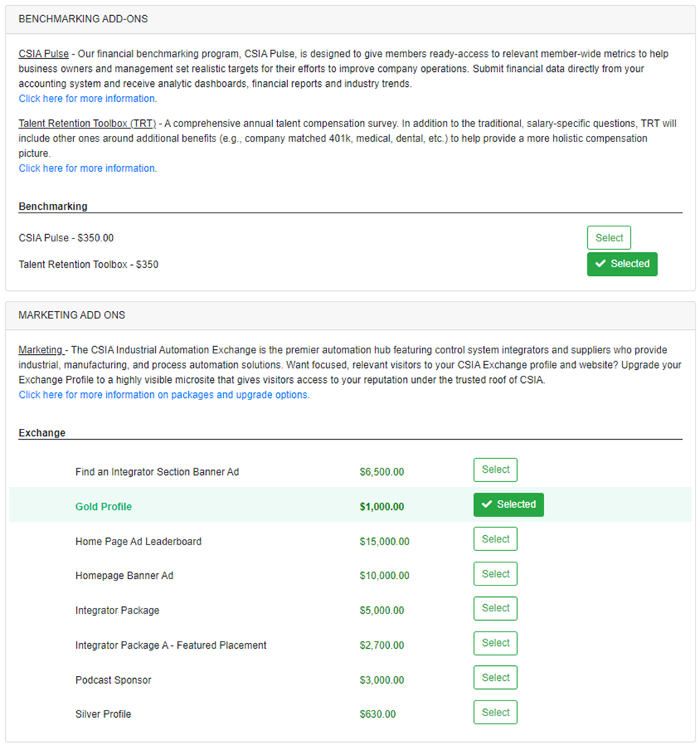
Task: Select the Home Page Ad Leaderboard option
Action: click(x=495, y=539)
